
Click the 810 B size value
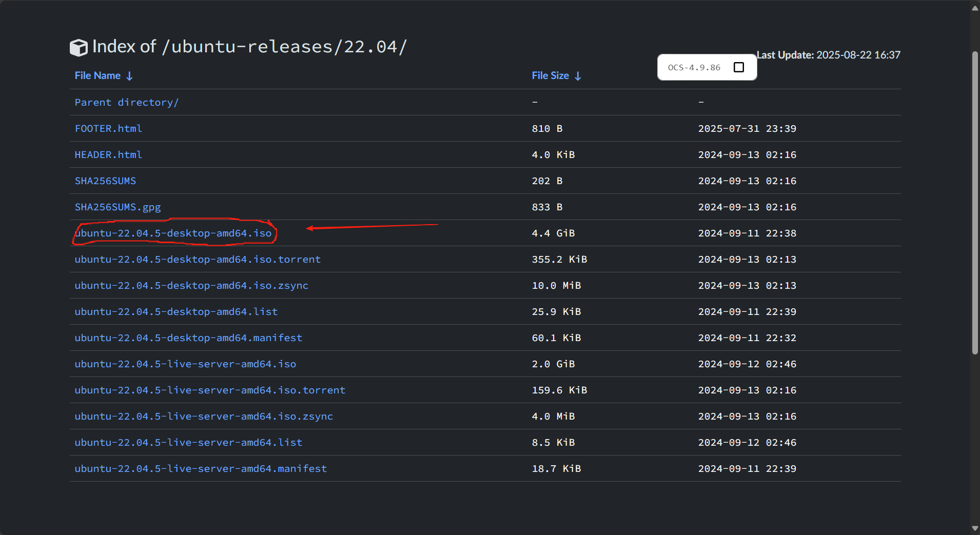547,128
